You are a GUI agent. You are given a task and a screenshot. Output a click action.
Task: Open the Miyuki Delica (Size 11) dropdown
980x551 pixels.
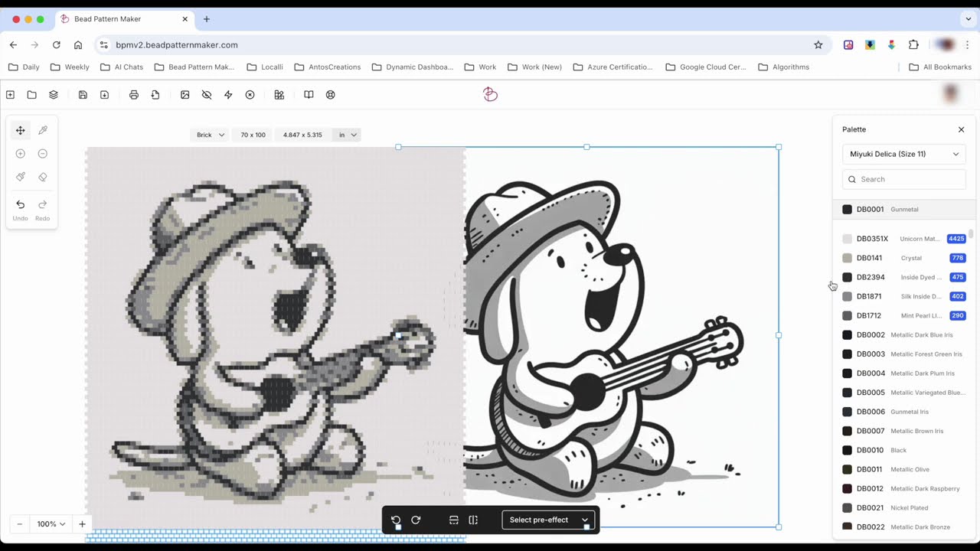tap(904, 154)
